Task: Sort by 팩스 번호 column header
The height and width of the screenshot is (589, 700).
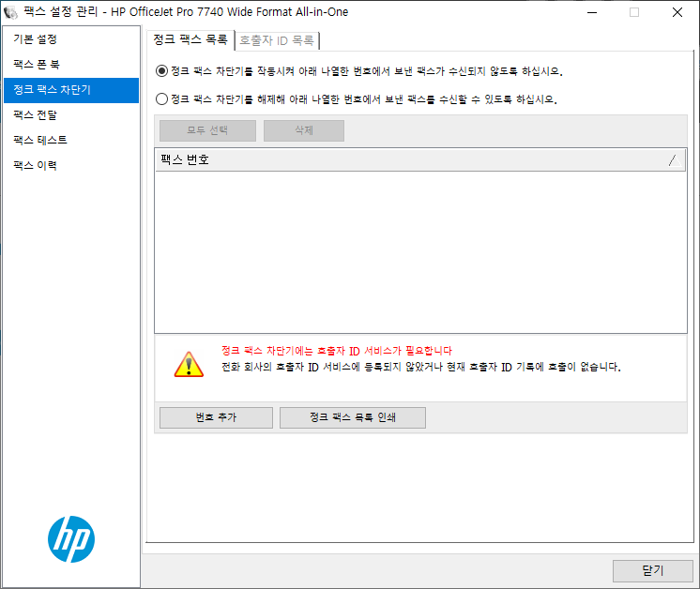Action: [420, 159]
